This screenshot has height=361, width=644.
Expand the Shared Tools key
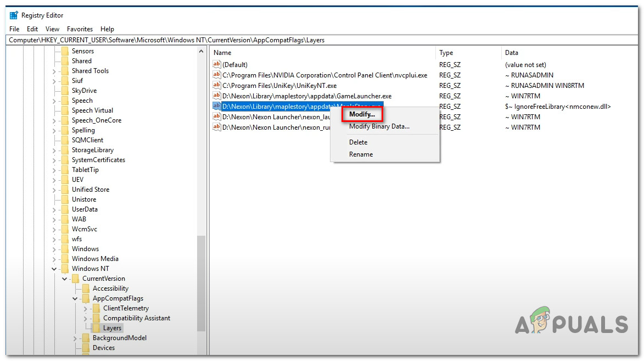coord(54,71)
